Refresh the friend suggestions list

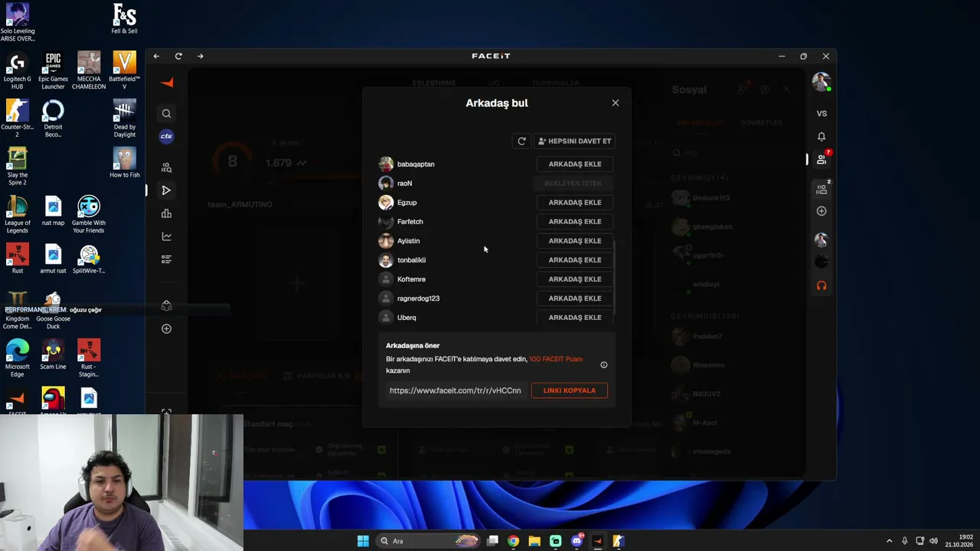click(521, 141)
